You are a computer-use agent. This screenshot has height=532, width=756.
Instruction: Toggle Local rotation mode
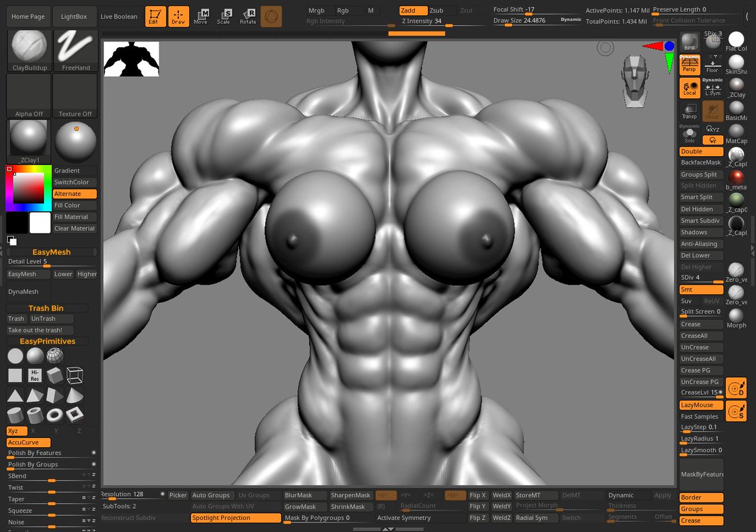pyautogui.click(x=690, y=88)
